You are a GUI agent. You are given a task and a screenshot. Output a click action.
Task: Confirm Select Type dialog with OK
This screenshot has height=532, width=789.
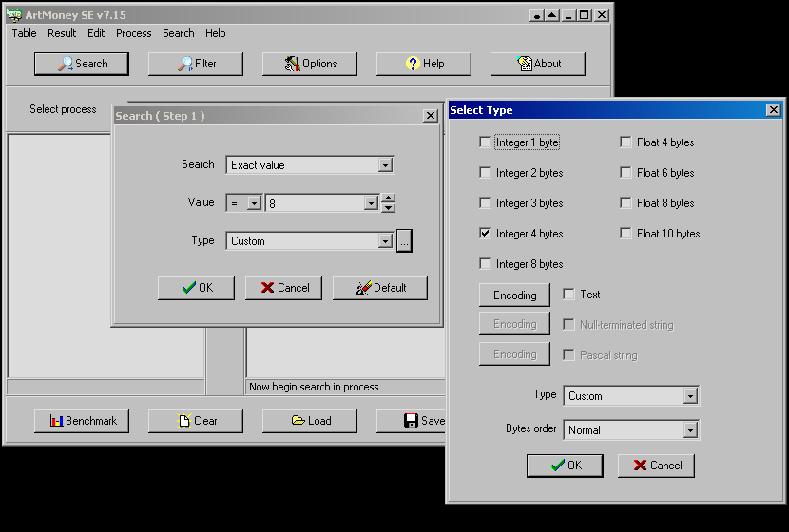565,465
